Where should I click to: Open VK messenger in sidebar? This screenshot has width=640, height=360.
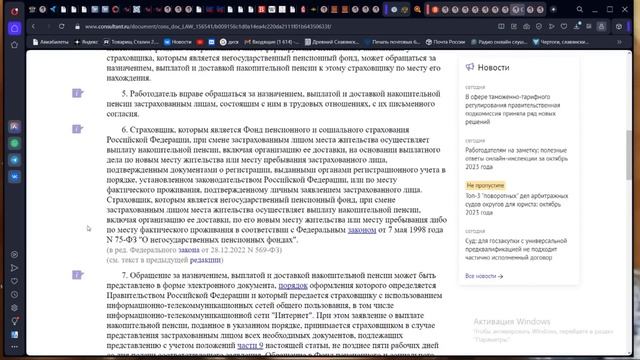coord(14,177)
